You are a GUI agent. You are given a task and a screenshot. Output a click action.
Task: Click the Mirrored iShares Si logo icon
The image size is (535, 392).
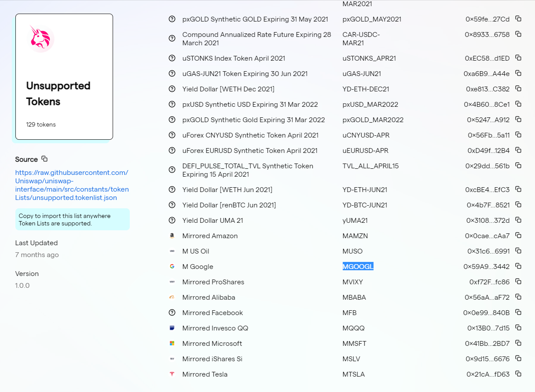click(x=172, y=359)
